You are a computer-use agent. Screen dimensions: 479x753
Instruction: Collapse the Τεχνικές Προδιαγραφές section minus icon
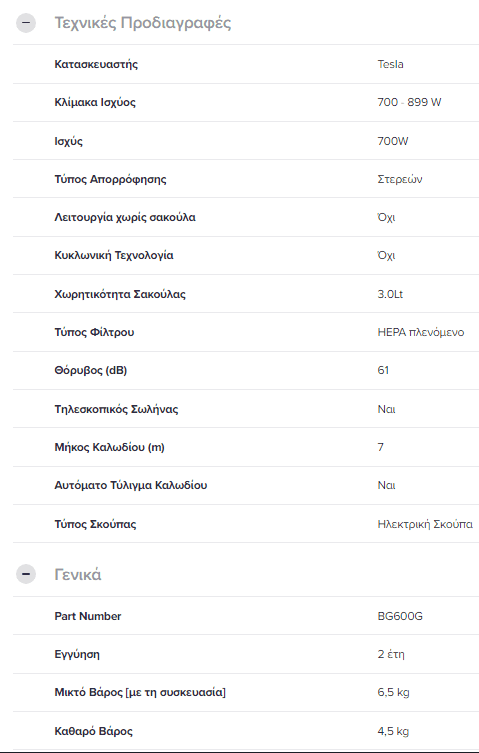[26, 23]
